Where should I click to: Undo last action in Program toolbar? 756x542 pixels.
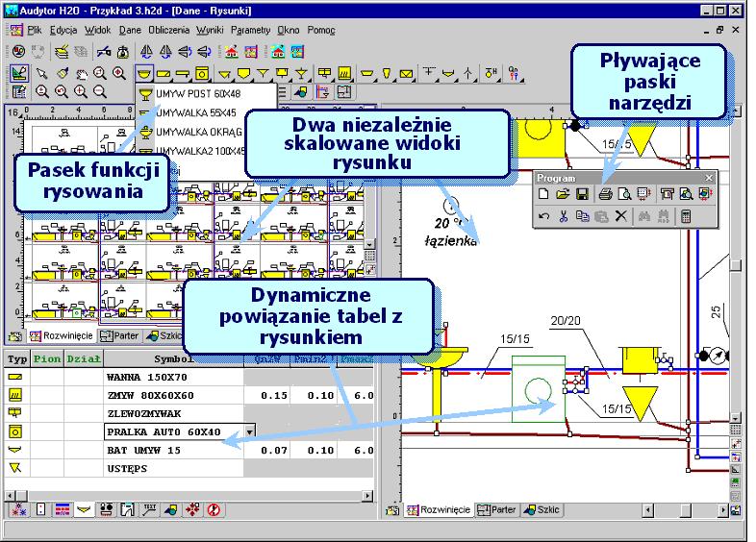543,216
